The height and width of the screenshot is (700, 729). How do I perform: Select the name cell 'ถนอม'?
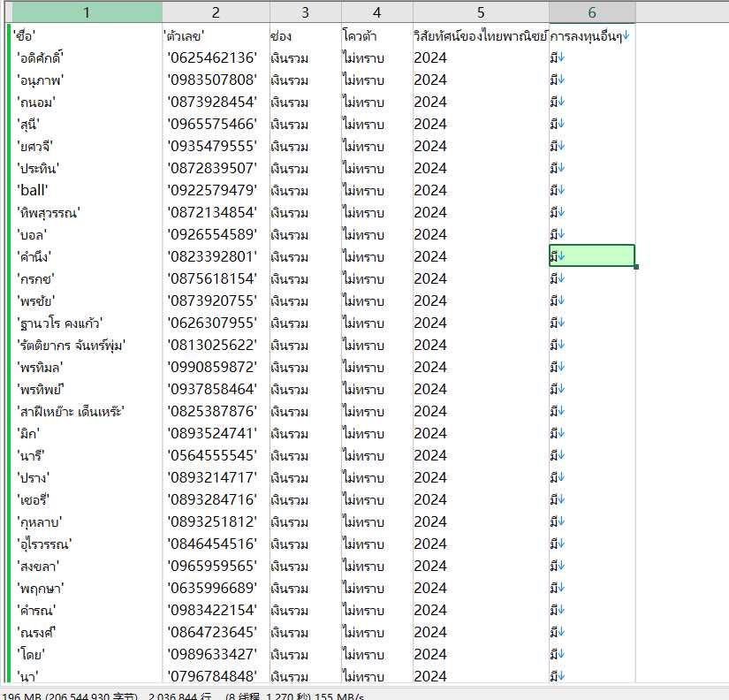click(87, 103)
